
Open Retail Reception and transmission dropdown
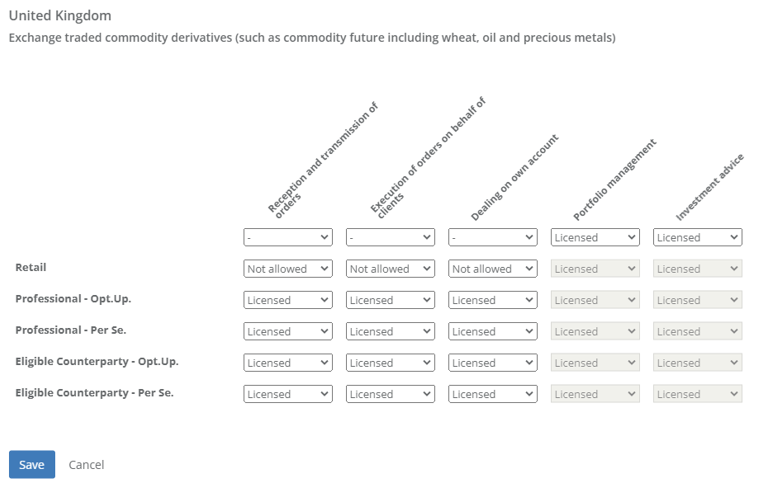288,269
